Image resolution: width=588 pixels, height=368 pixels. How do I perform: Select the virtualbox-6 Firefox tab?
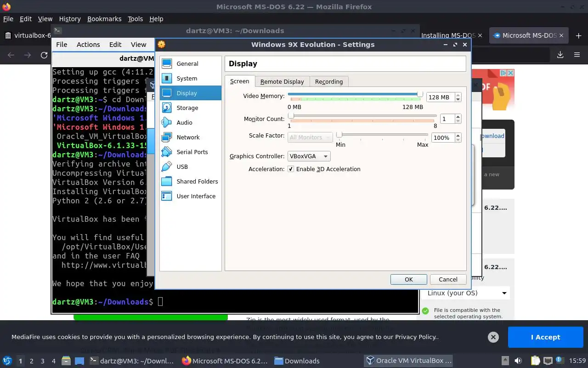(x=27, y=35)
